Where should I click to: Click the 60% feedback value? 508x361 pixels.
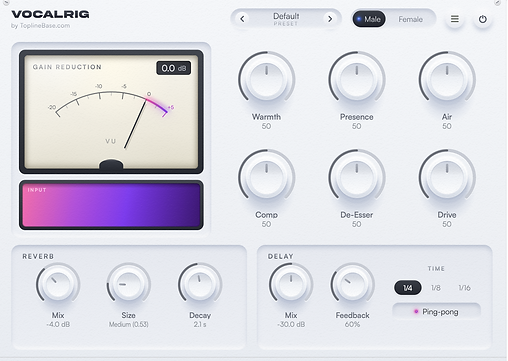(x=352, y=324)
